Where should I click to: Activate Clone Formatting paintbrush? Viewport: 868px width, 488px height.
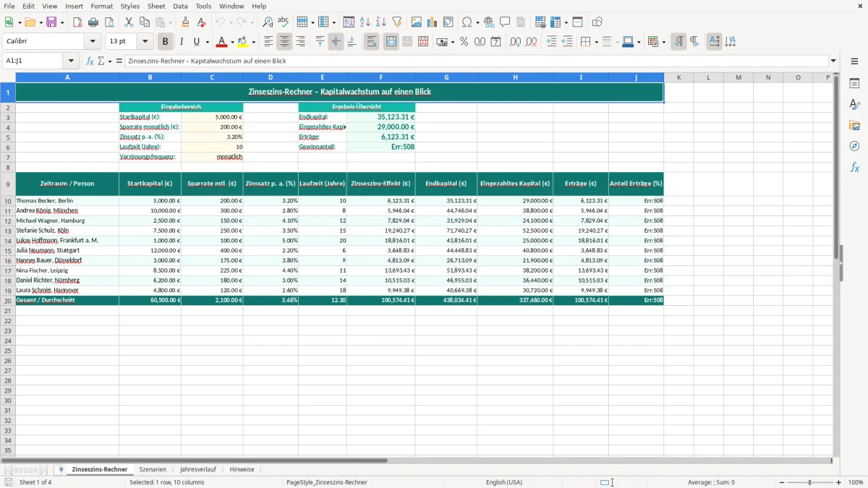point(186,22)
